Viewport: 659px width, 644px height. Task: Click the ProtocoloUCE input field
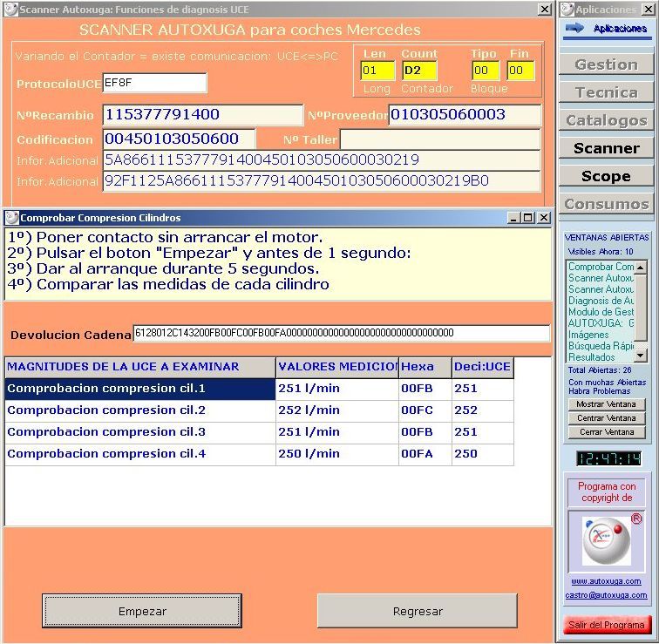coord(154,83)
